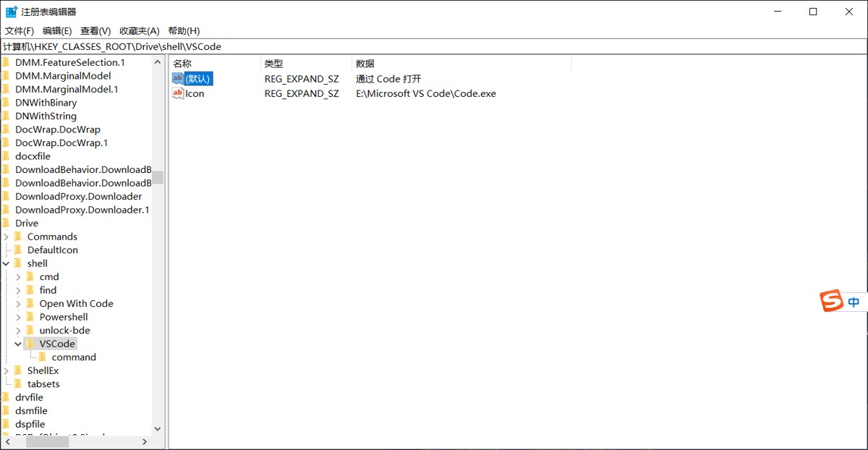
Task: Click tree horizontal scrollbar left arrow
Action: tap(7, 442)
